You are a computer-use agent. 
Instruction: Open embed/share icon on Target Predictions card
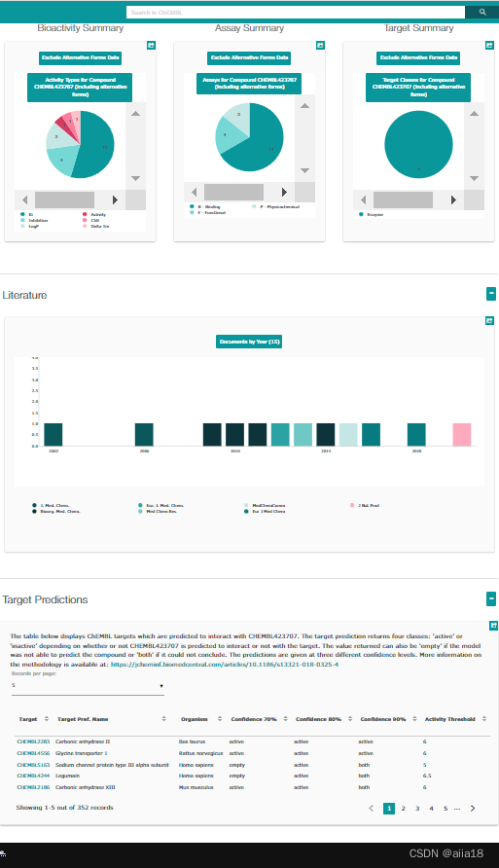pyautogui.click(x=493, y=626)
